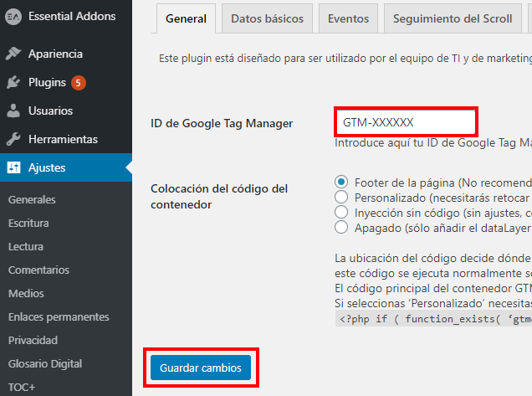
Task: Click the Apariencia paintbrush icon
Action: (13, 54)
